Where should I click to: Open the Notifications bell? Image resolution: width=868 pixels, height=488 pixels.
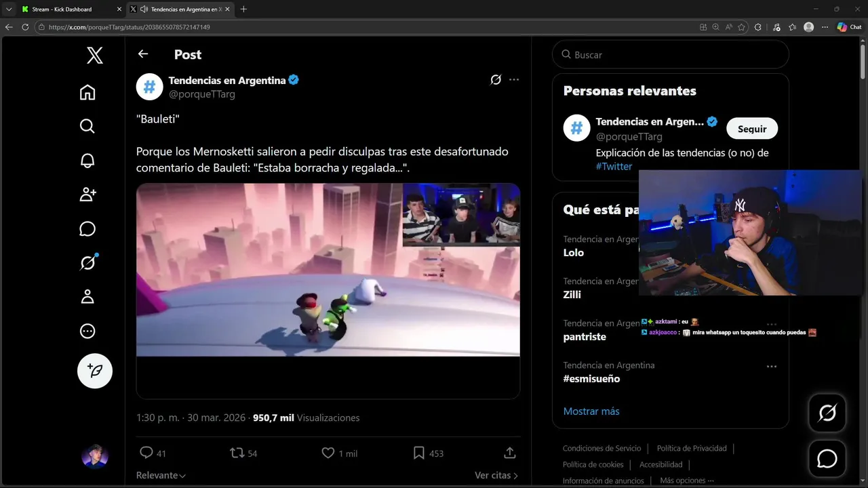87,161
